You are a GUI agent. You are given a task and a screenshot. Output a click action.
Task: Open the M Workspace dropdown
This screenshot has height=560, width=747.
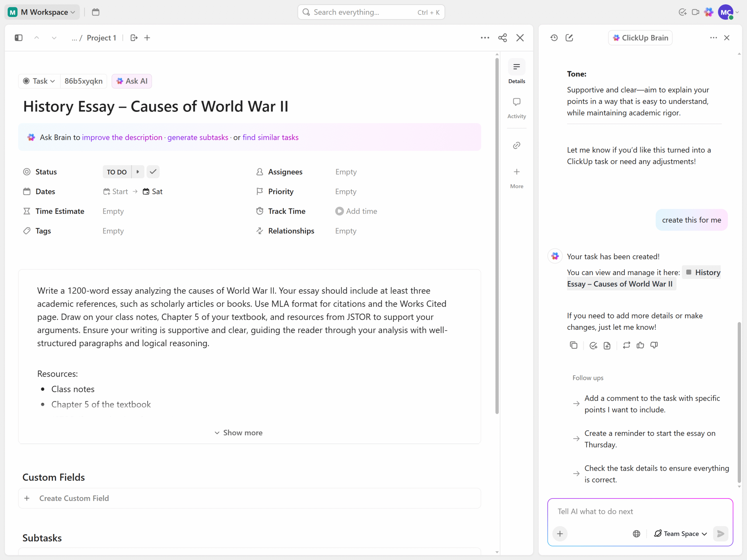click(42, 12)
